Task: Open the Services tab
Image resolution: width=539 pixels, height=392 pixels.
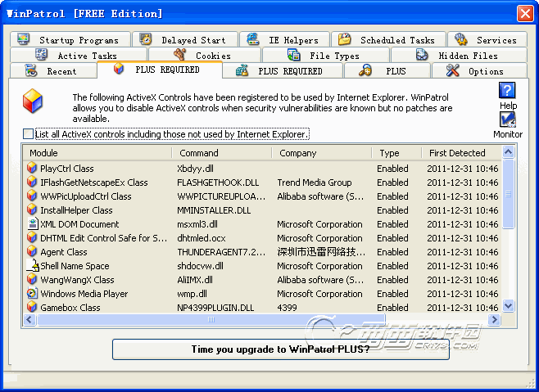Action: [487, 39]
